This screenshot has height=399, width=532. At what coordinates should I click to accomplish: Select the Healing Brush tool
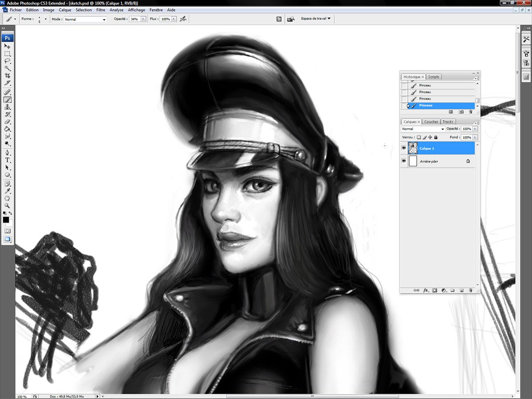click(8, 93)
